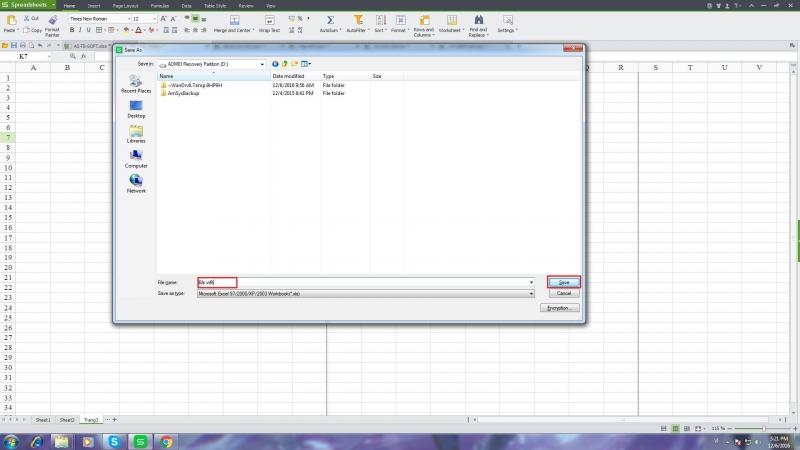Image resolution: width=800 pixels, height=450 pixels.
Task: Click the Encryption button
Action: click(x=559, y=308)
